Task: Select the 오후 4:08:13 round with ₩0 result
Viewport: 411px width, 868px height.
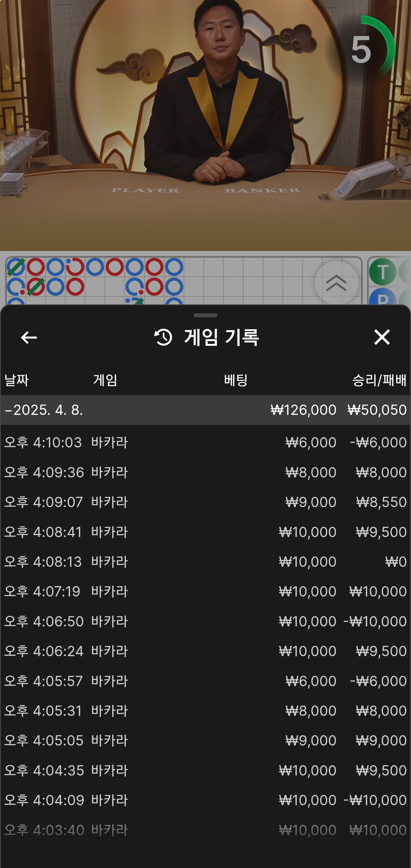Action: pos(205,562)
